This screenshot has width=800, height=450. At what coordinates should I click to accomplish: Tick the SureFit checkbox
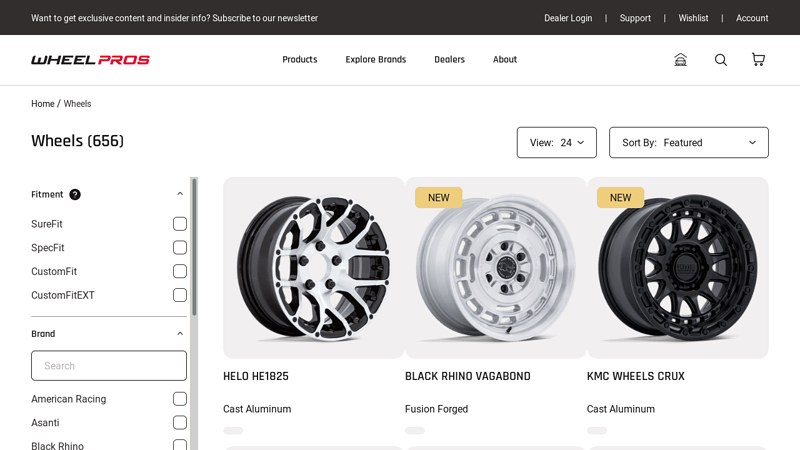tap(180, 224)
